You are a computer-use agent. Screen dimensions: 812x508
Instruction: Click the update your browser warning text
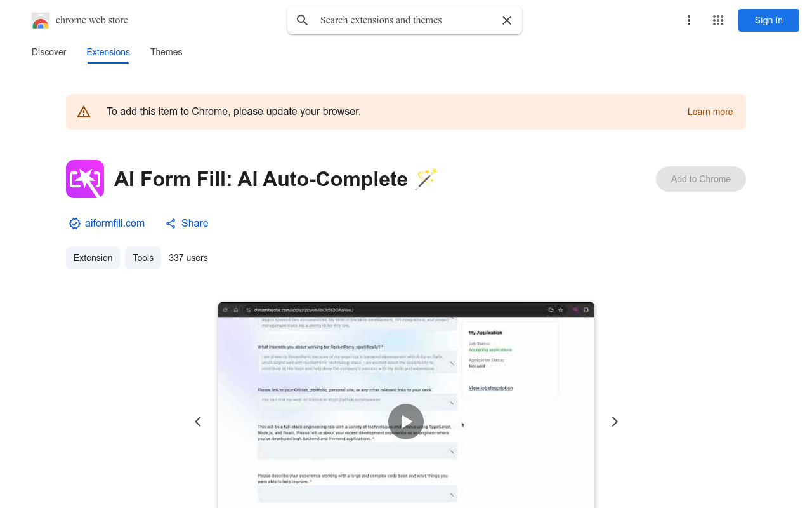[x=233, y=112]
